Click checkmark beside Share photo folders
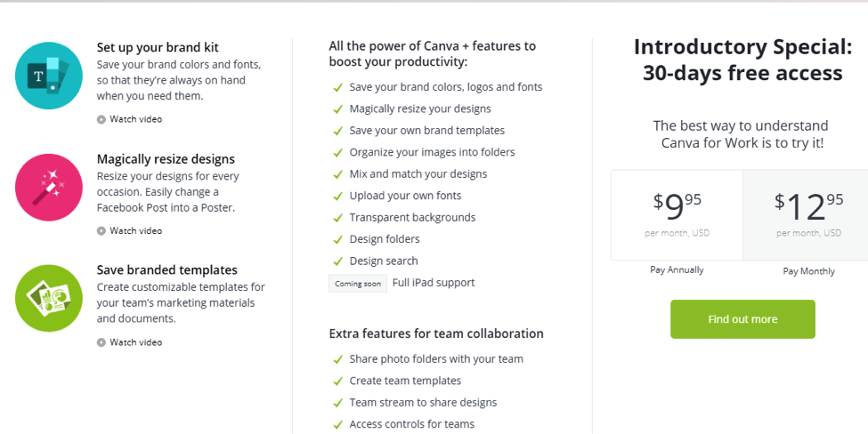Viewport: 868px width, 434px height. (x=337, y=359)
